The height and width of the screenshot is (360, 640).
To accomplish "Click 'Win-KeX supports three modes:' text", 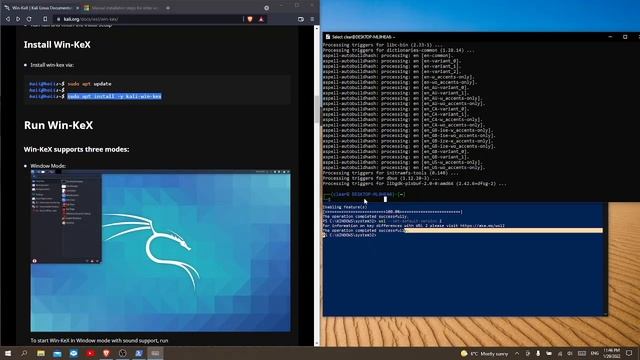I will pos(76,149).
